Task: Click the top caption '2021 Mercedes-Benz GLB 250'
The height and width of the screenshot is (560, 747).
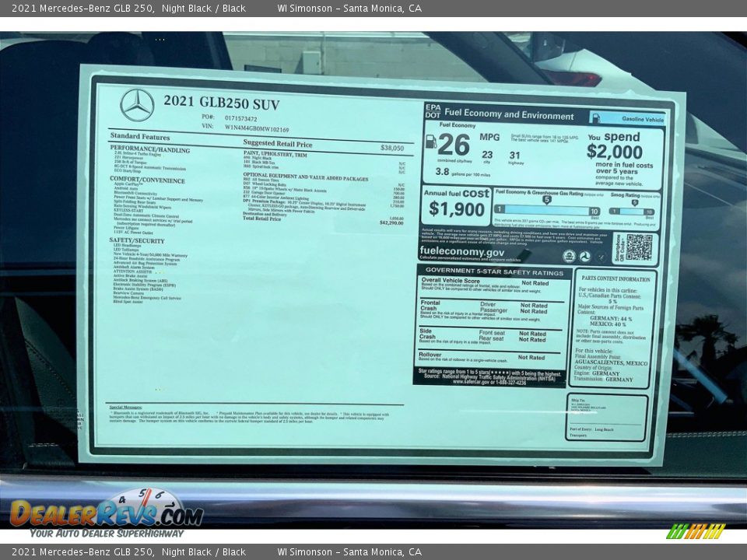Action: tap(83, 8)
